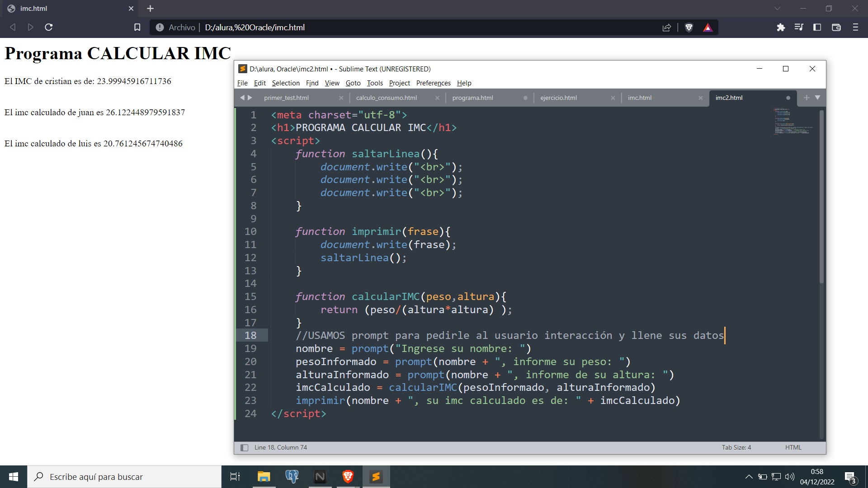Open Tab Size: 4 selector
The image size is (868, 488).
click(x=736, y=447)
